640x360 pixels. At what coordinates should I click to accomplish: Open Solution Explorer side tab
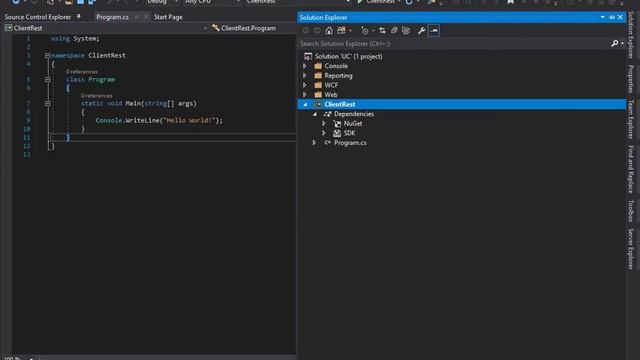point(631,35)
